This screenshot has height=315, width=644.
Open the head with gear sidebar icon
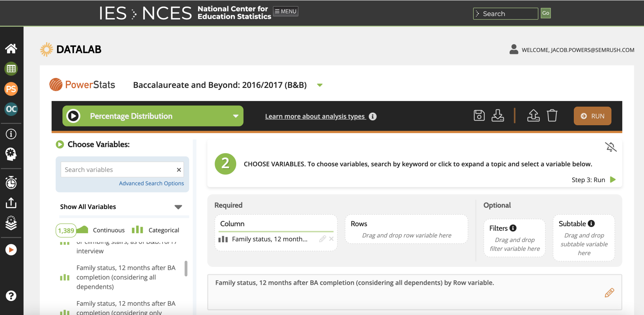[x=11, y=154]
